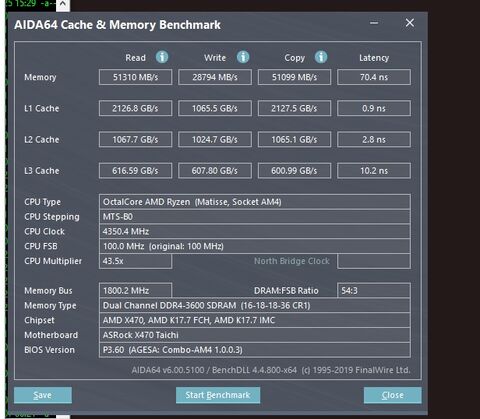Select L3 Cache latency 10.2 ns

click(374, 171)
